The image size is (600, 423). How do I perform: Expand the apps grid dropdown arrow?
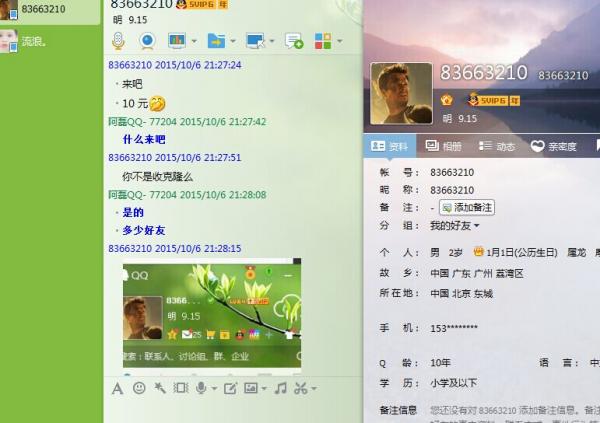339,41
